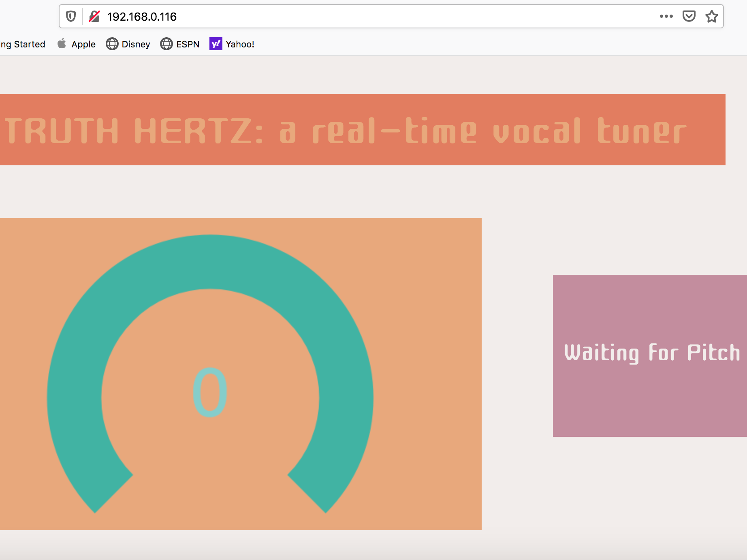Open the Apple bookmark label
This screenshot has height=560, width=747.
click(x=83, y=44)
